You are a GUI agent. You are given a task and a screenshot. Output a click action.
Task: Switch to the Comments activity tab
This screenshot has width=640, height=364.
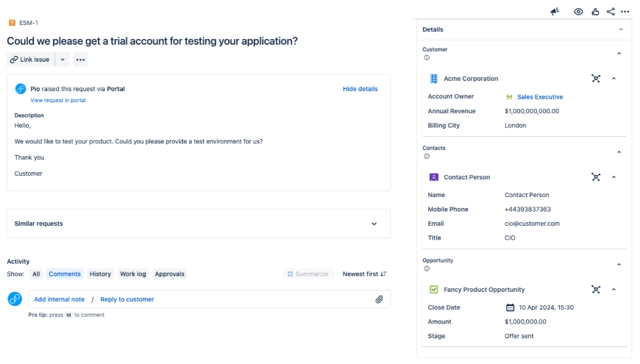click(65, 274)
